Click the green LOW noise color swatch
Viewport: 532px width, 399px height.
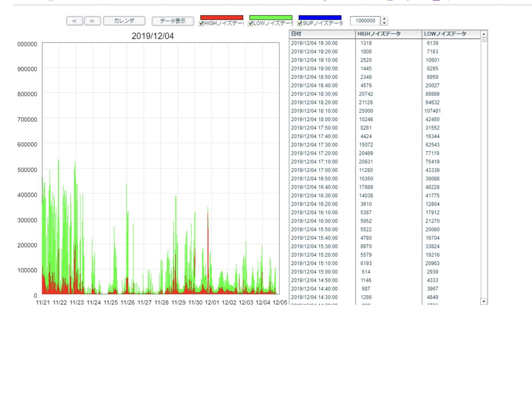click(271, 18)
